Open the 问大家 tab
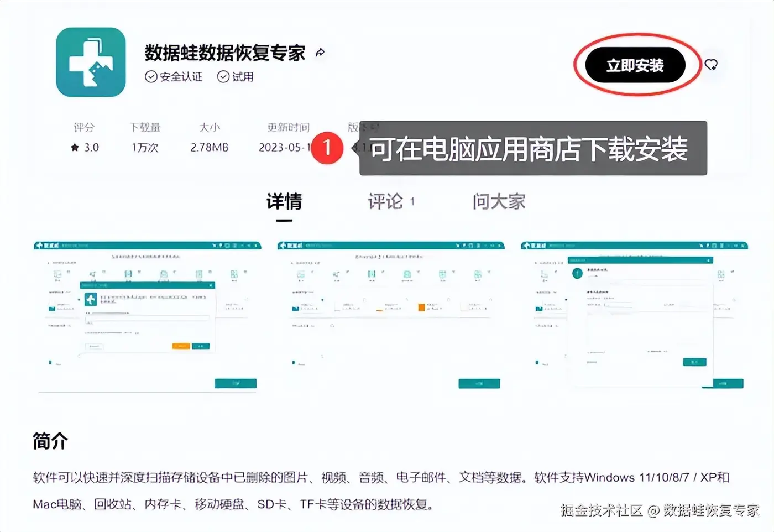The image size is (774, 532). tap(499, 201)
